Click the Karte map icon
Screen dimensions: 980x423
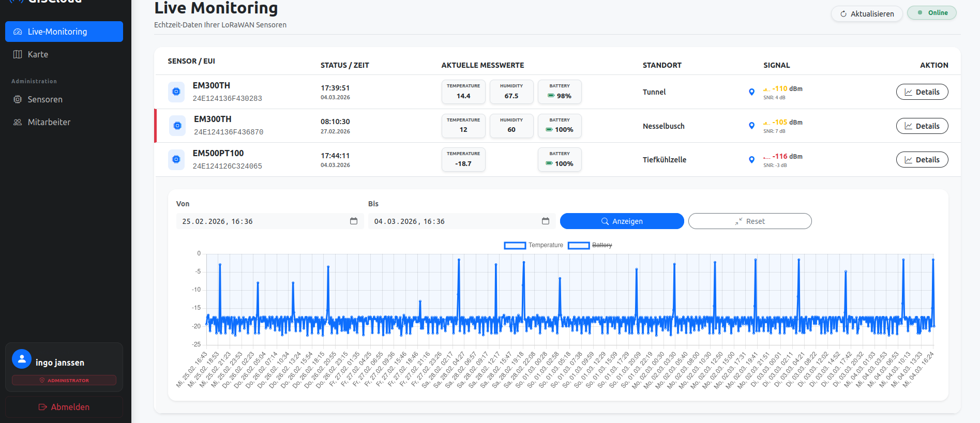point(18,54)
